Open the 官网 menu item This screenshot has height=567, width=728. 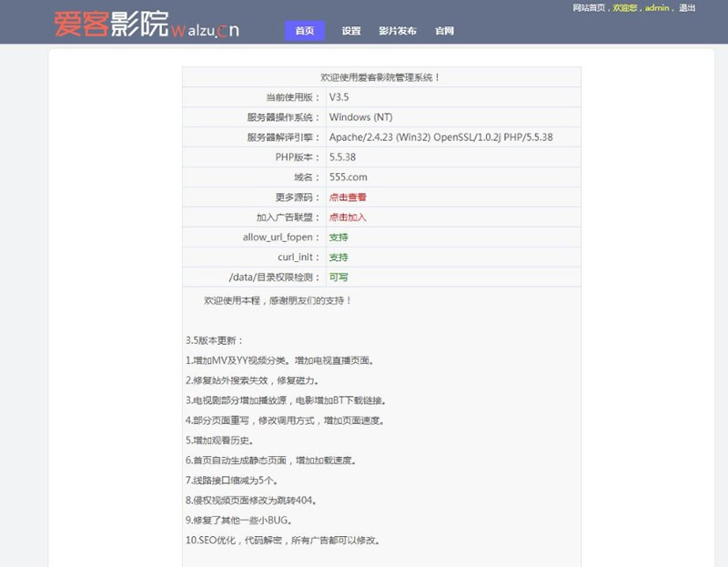pyautogui.click(x=444, y=31)
